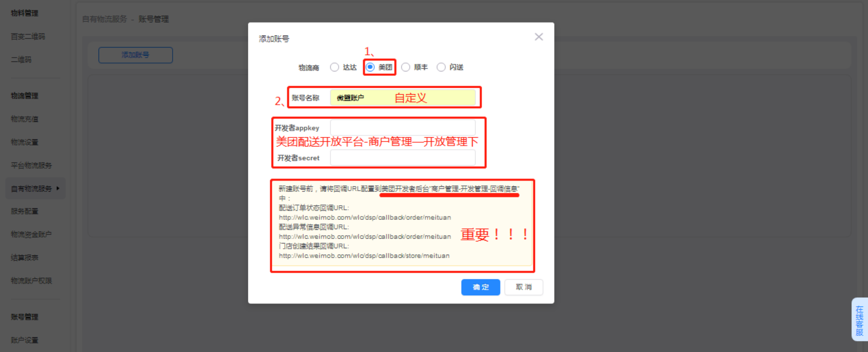Viewport: 868px width, 352px height.
Task: Click the 自有物流服务 breadcrumb link
Action: coord(105,19)
